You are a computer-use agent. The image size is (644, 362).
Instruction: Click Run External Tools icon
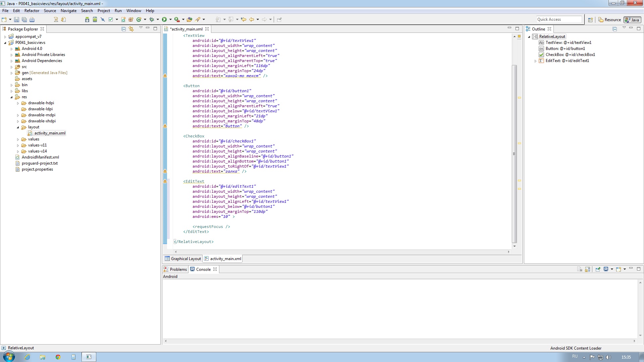click(x=177, y=19)
